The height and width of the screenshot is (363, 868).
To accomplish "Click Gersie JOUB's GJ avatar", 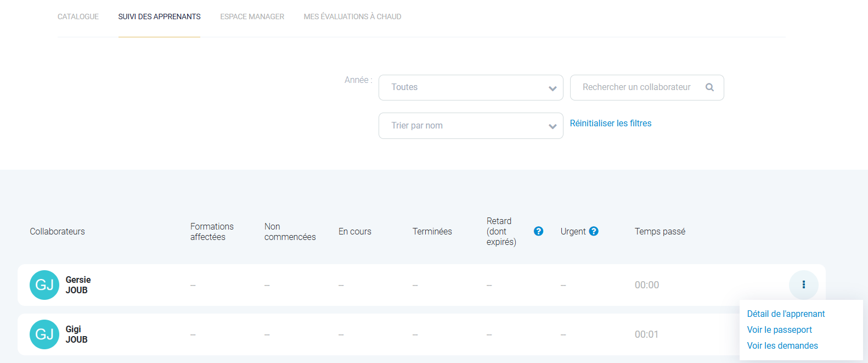I will (x=44, y=284).
